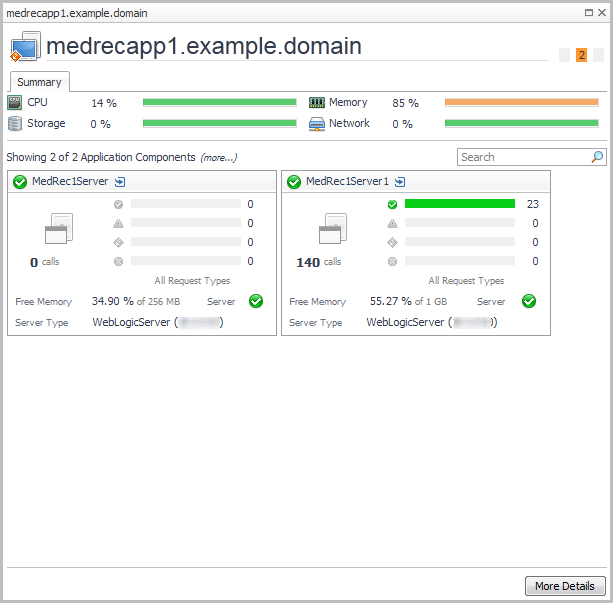Click the grey box left of the alarm badge
The height and width of the screenshot is (603, 613).
pyautogui.click(x=564, y=55)
